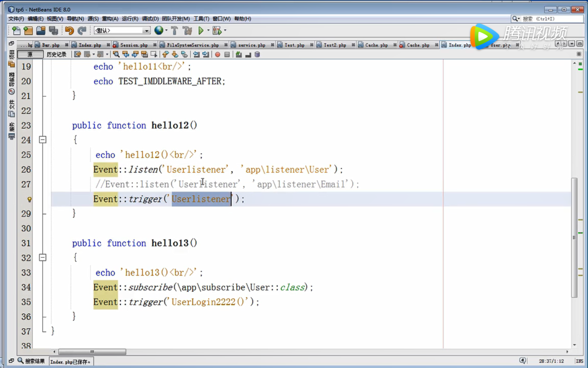Click the lightbulb hint on line 28
Viewport: 588px width, 368px height.
(x=30, y=199)
